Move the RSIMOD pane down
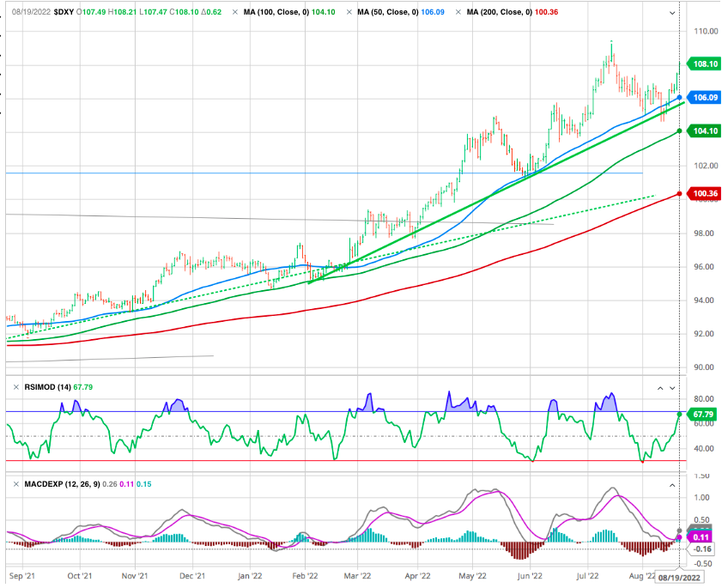This screenshot has height=588, width=728. pos(672,388)
